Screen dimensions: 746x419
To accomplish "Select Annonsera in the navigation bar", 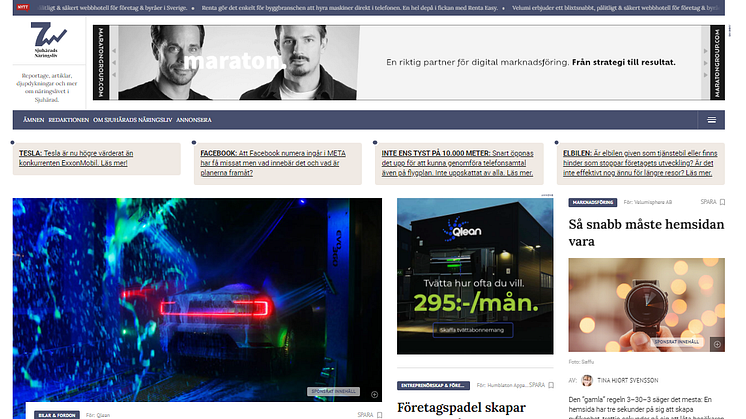I will coord(194,120).
